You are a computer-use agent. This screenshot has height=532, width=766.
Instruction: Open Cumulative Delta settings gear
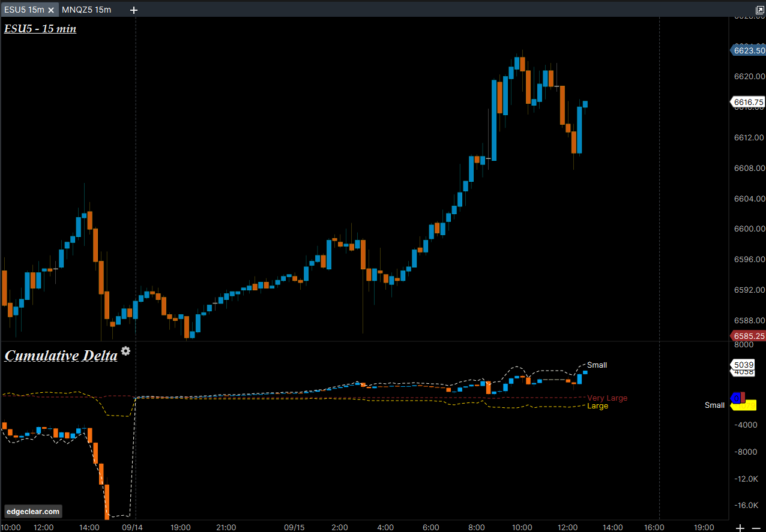pos(125,351)
